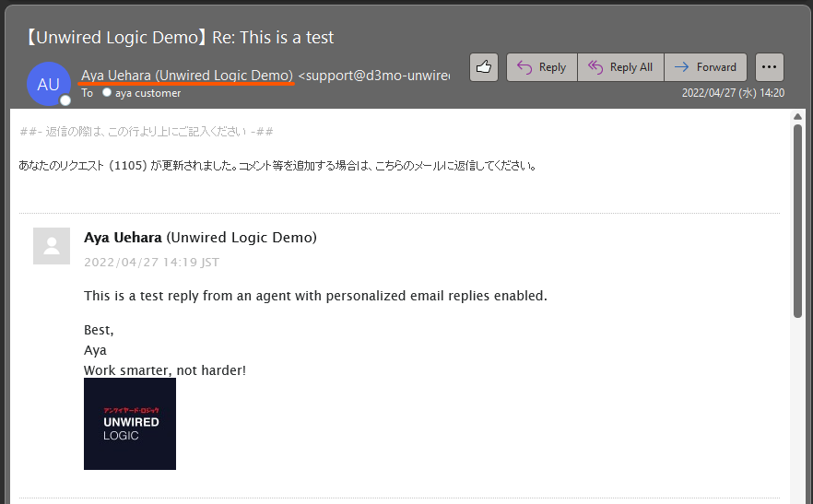Click the sentence about personalized email replies
This screenshot has width=813, height=504.
315,296
